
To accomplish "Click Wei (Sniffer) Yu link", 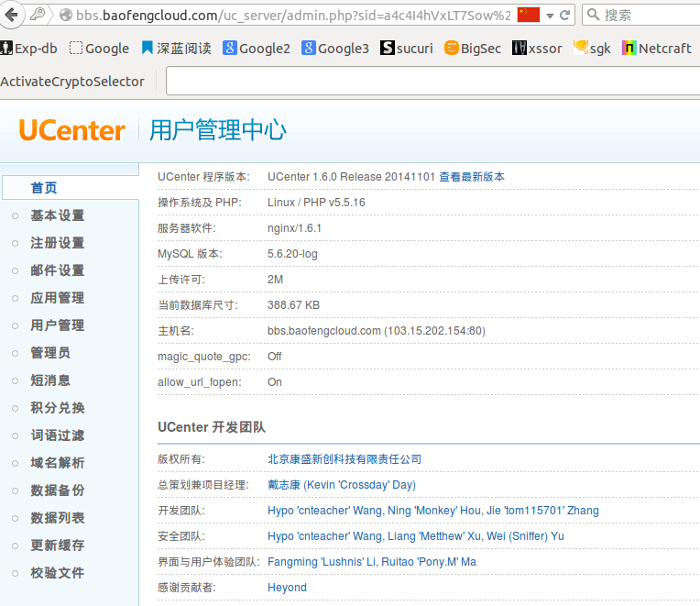I will (525, 536).
